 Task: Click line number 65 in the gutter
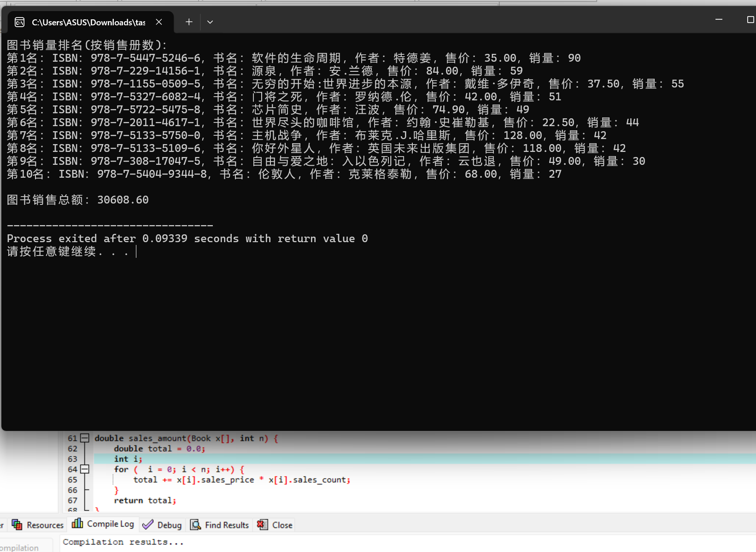tap(72, 480)
